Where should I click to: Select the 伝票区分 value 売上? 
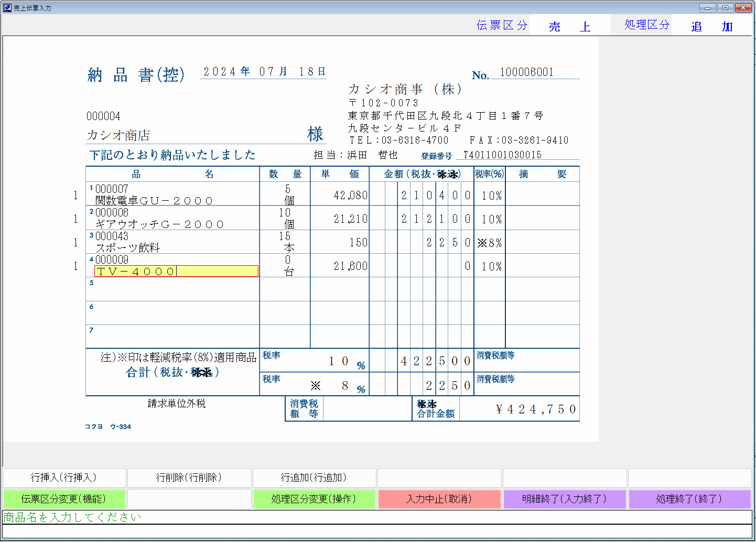[x=570, y=26]
